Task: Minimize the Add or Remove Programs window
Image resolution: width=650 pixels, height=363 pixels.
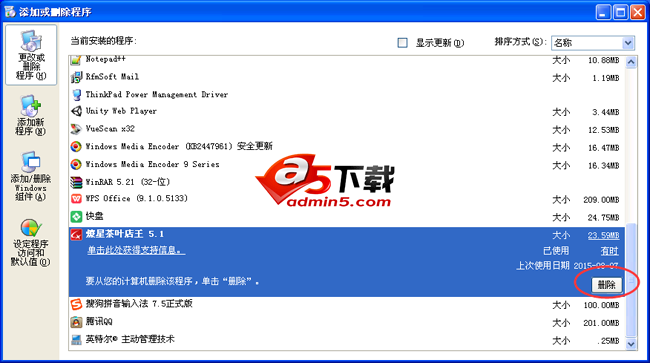Action: (604, 12)
